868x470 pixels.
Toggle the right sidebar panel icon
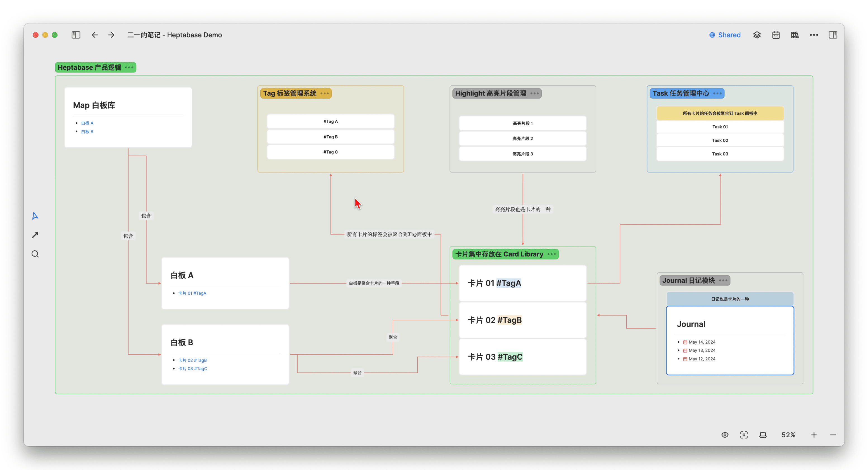pos(833,35)
